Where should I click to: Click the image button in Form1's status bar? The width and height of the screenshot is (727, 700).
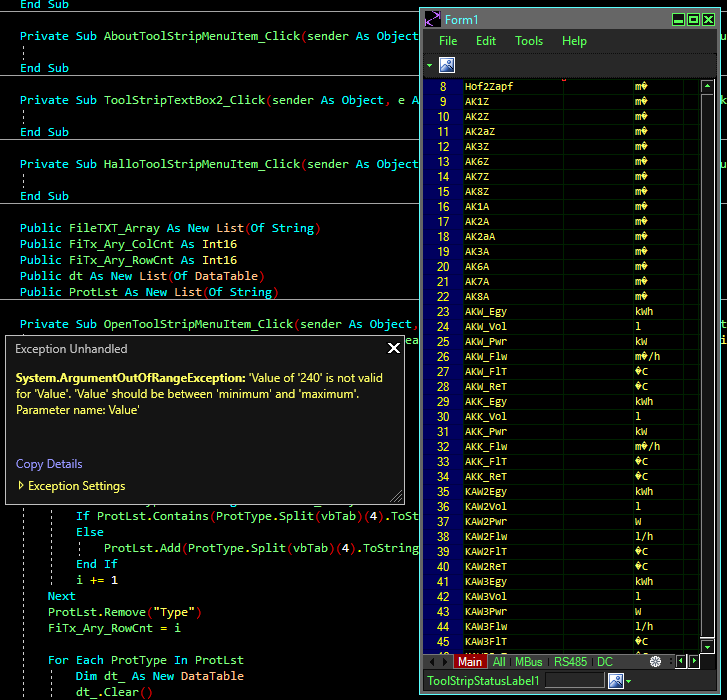click(x=616, y=681)
